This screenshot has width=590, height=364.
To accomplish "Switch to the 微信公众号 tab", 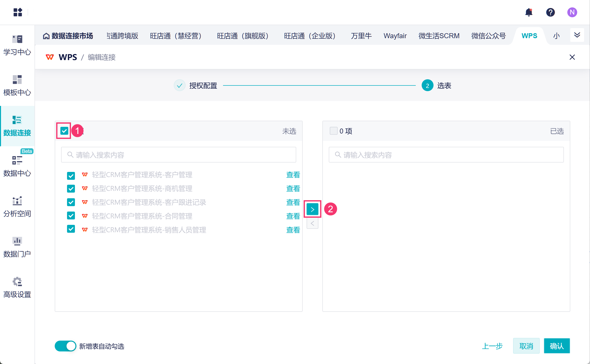I will [488, 36].
